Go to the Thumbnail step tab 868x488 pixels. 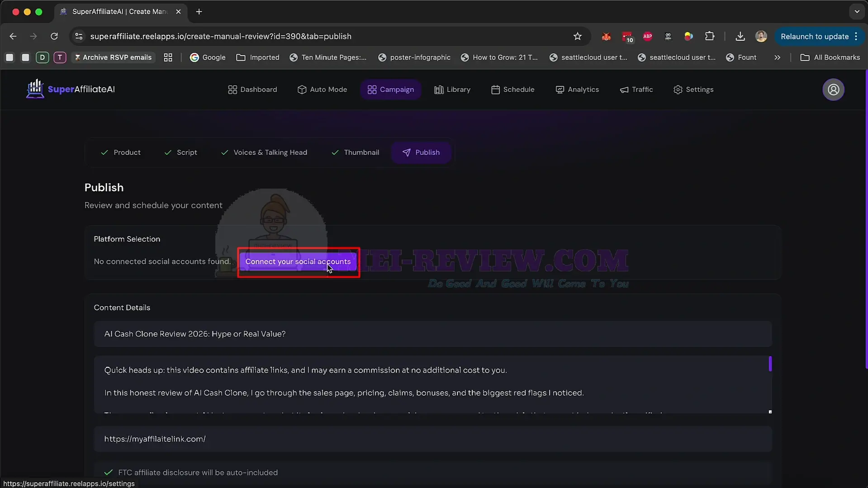tap(355, 152)
